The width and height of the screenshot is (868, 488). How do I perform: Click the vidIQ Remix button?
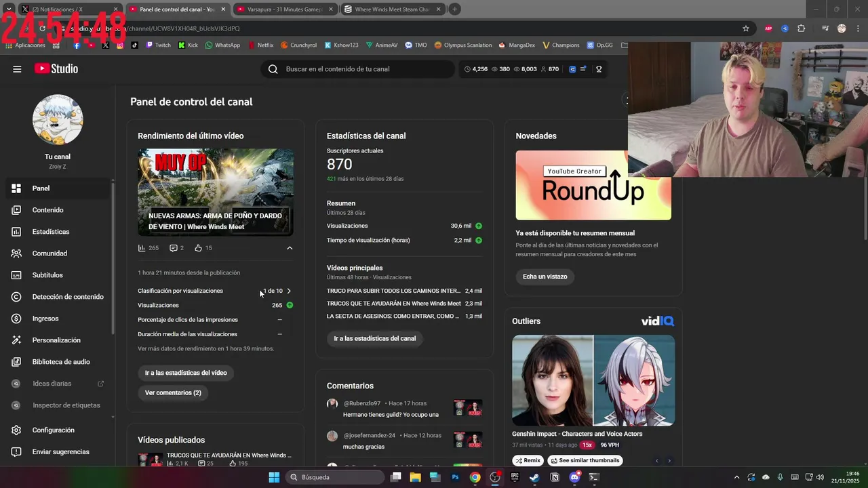[x=528, y=460]
